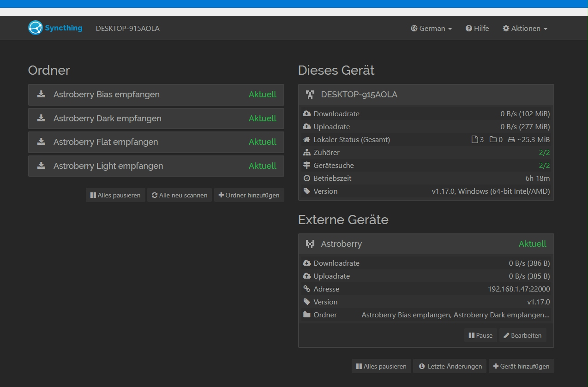Click the Astroberry device identicon
This screenshot has width=588, height=387.
(310, 244)
